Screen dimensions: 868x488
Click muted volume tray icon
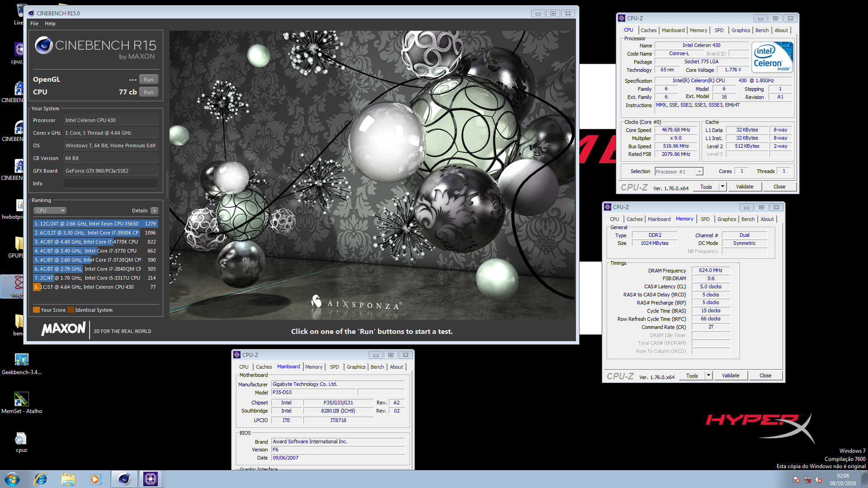coord(818,480)
